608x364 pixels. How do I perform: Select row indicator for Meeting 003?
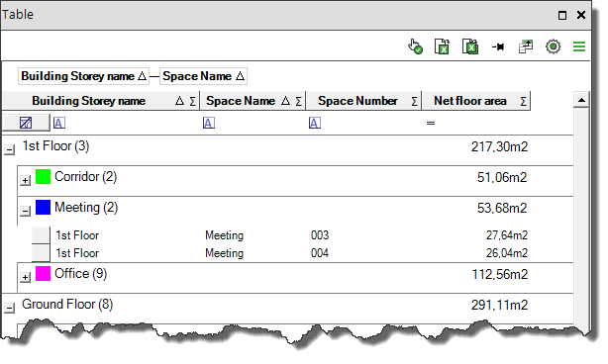click(41, 235)
